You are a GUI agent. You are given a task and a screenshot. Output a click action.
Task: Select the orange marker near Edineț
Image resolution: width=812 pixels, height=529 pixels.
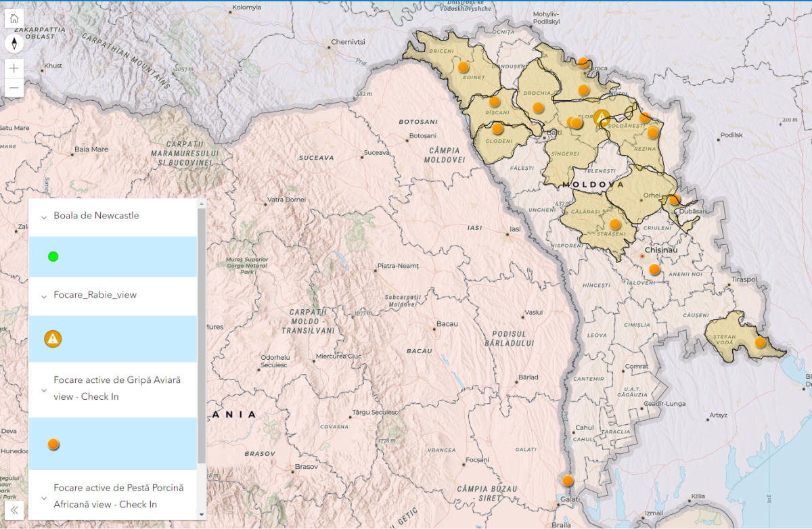(x=464, y=67)
